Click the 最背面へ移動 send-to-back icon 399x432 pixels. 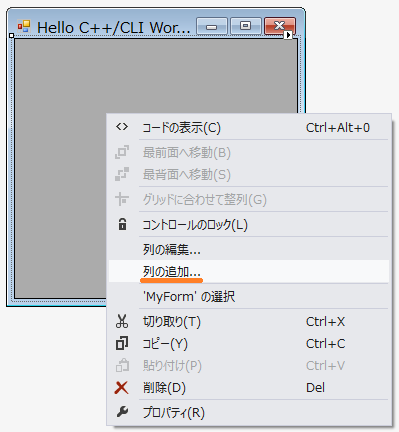coord(122,174)
